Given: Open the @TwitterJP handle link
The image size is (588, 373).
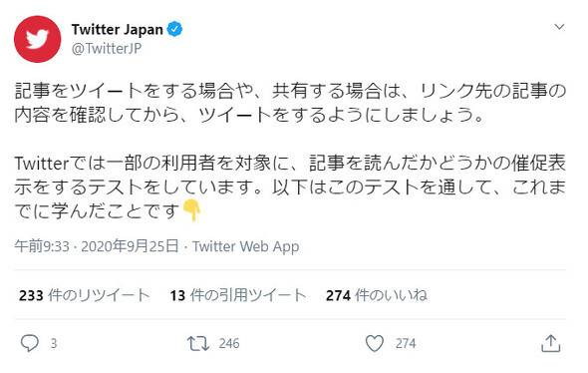Looking at the screenshot, I should coord(107,49).
